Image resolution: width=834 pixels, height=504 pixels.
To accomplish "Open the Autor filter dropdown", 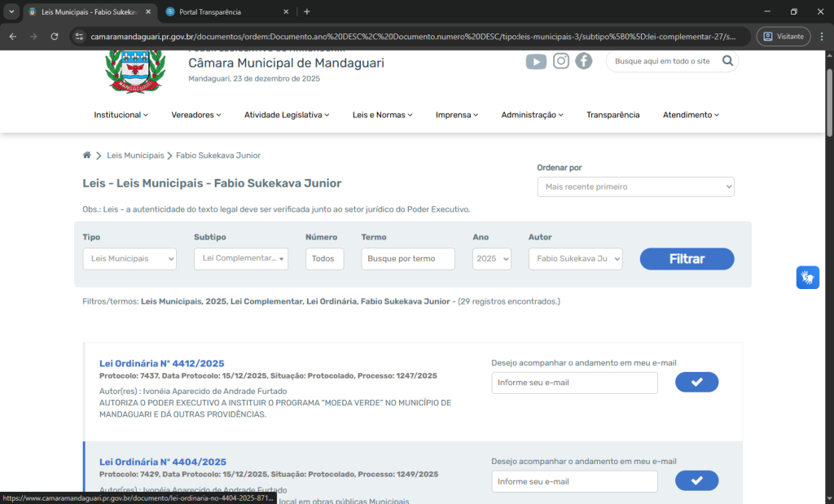I will click(575, 259).
